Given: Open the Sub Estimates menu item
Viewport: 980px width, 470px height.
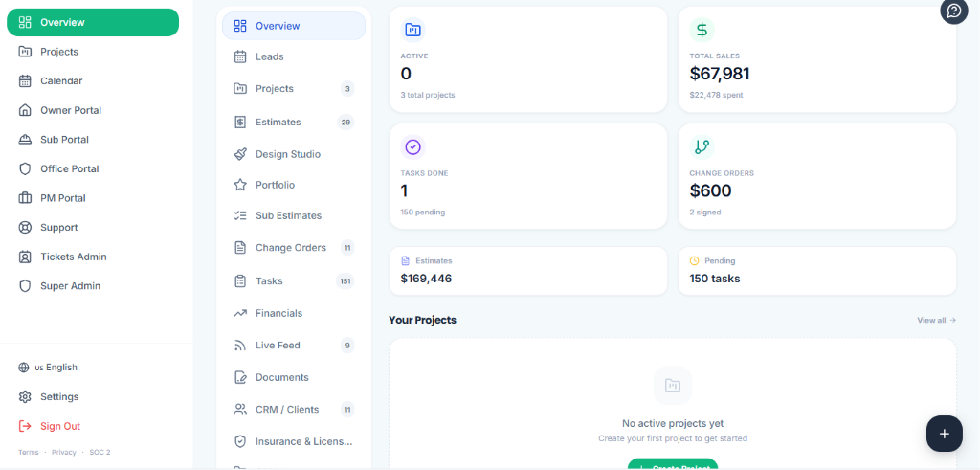Looking at the screenshot, I should click(x=294, y=215).
